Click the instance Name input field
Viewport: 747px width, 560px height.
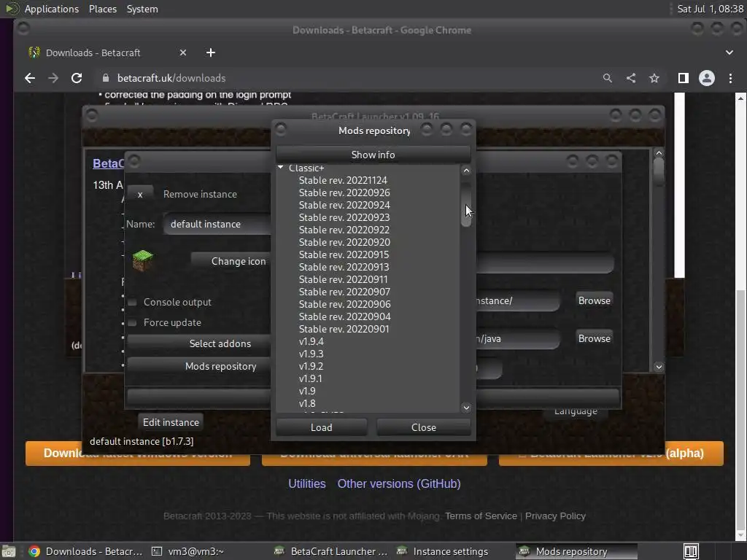point(217,225)
